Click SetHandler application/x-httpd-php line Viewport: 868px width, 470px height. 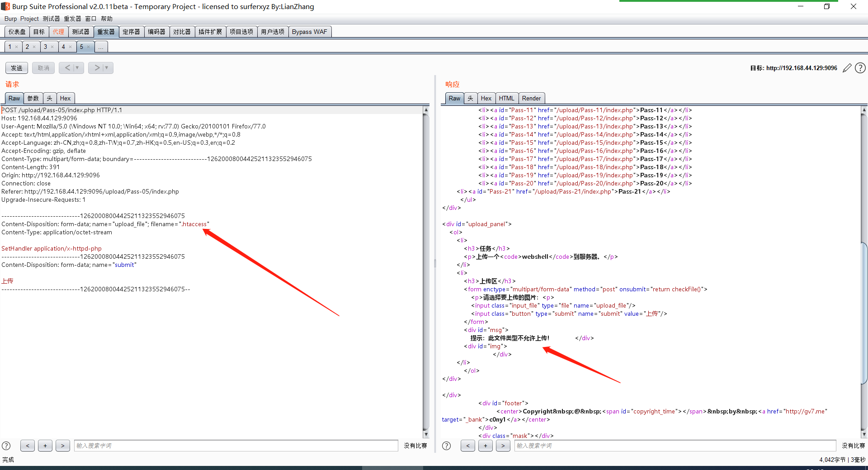click(x=52, y=248)
